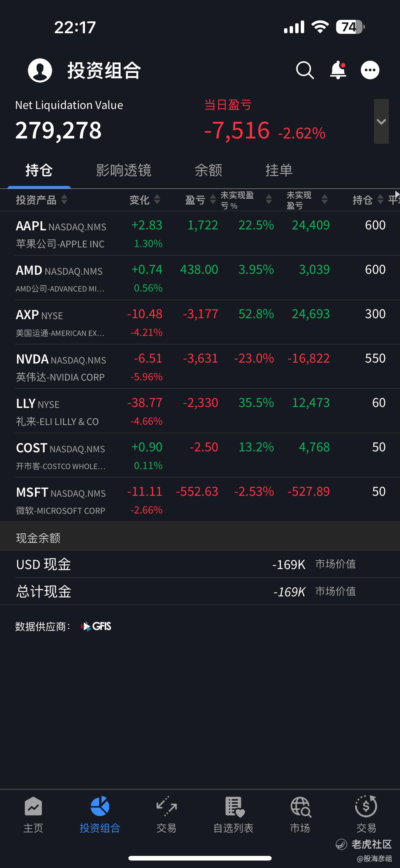Open the search magnifier icon

[x=305, y=70]
